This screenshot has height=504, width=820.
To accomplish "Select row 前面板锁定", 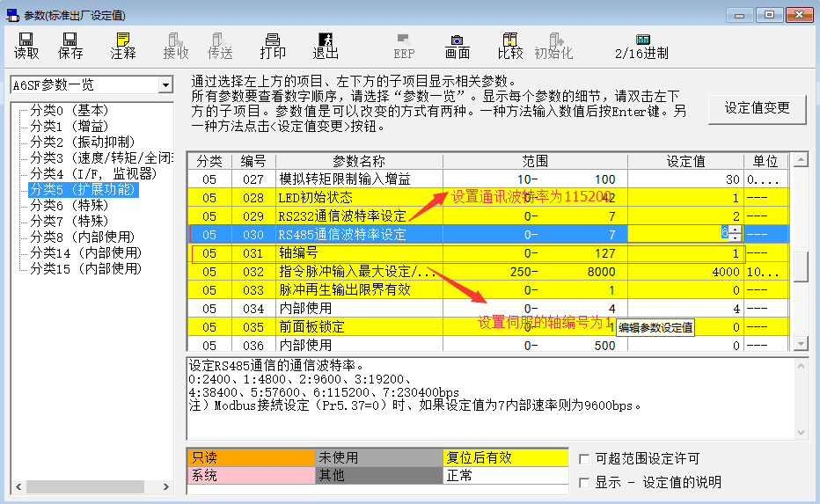I will [x=488, y=326].
